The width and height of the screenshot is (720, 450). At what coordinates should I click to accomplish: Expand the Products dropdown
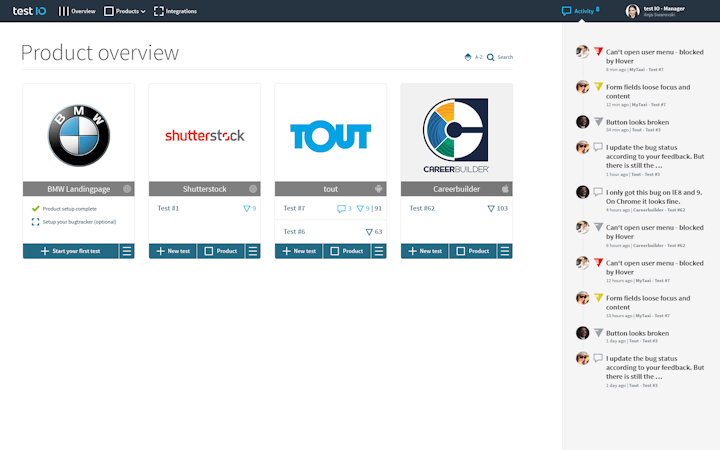pyautogui.click(x=124, y=11)
